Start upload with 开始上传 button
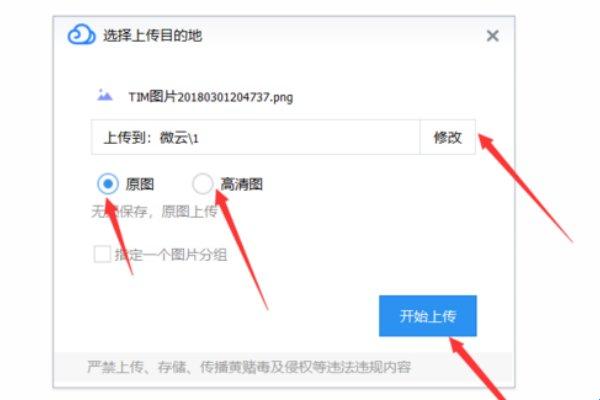600x400 pixels. 428,316
